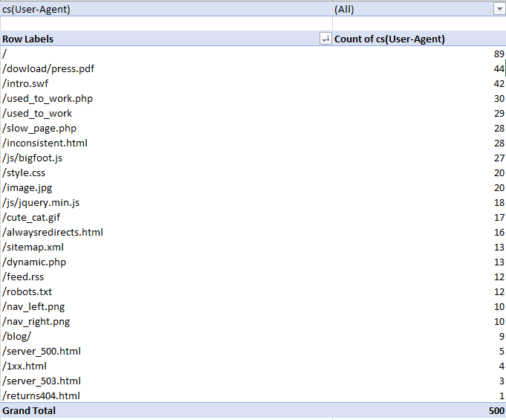This screenshot has width=506, height=420.
Task: Select the /slow_page.php row label
Action: [39, 128]
